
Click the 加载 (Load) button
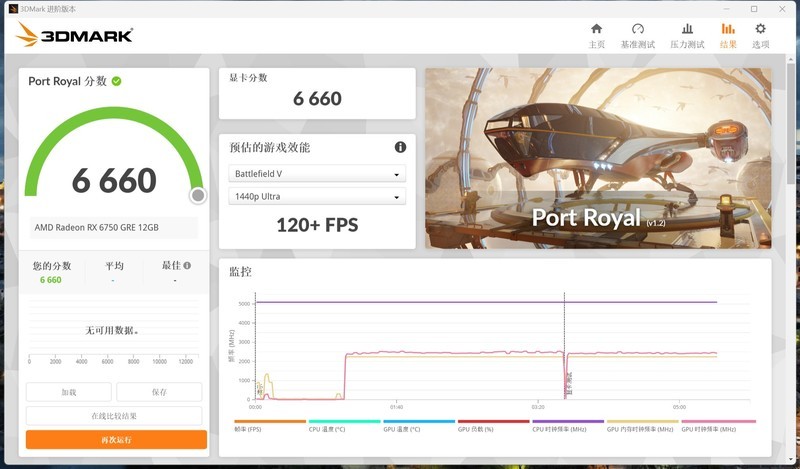[68, 392]
